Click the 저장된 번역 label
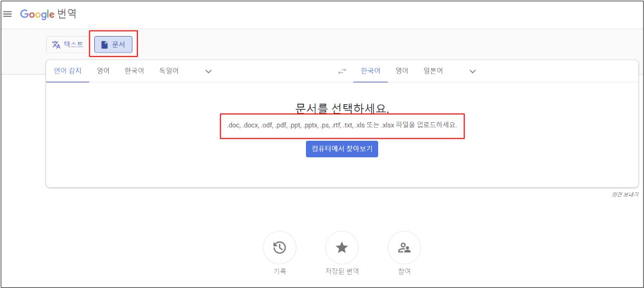644x288 pixels. 342,271
